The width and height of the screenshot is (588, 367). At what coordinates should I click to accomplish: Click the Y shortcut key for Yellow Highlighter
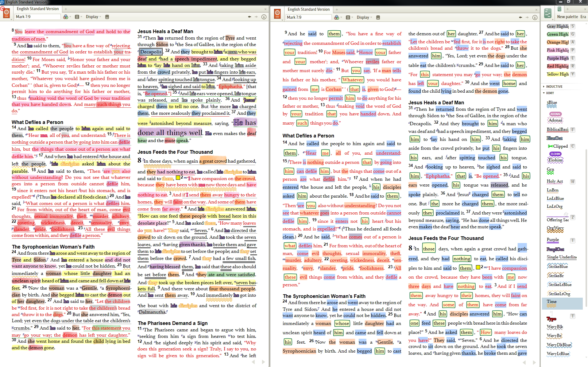573,74
